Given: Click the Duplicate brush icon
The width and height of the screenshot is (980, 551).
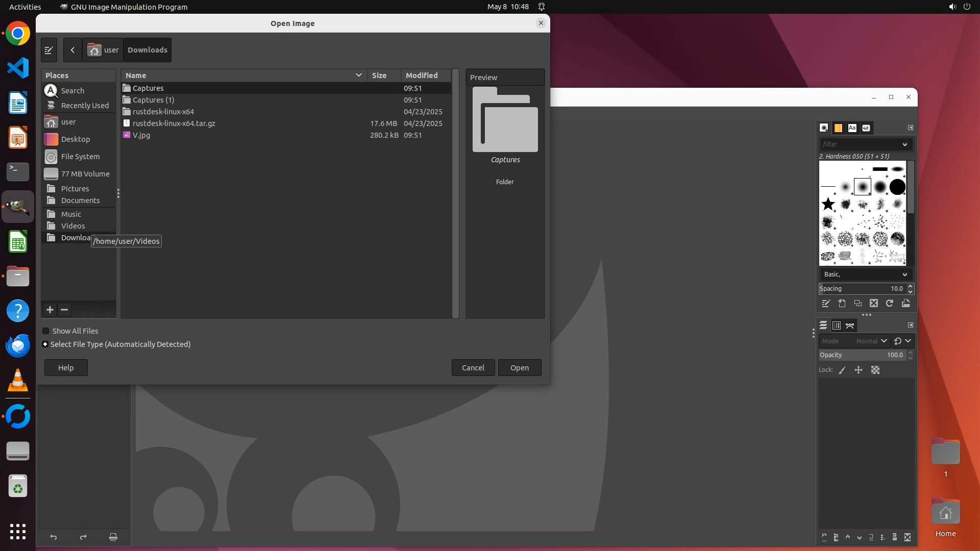Looking at the screenshot, I should (858, 304).
